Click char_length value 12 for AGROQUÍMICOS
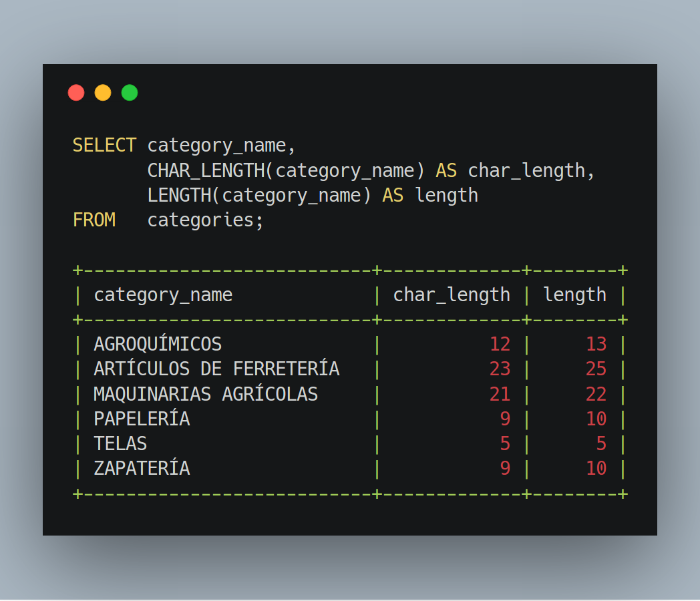This screenshot has width=700, height=601. point(500,344)
